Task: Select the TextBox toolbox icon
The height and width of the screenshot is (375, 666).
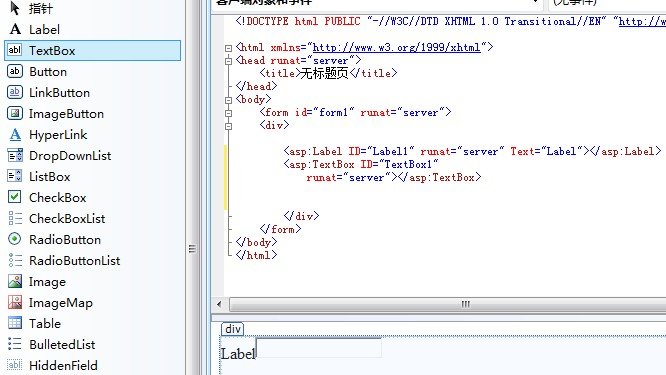Action: [x=15, y=50]
